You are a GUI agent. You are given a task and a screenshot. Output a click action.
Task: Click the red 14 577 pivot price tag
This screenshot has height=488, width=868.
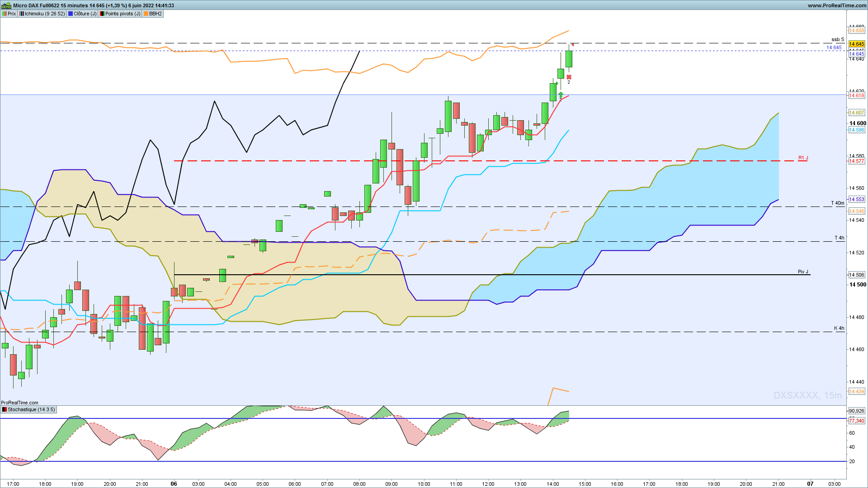(x=857, y=161)
